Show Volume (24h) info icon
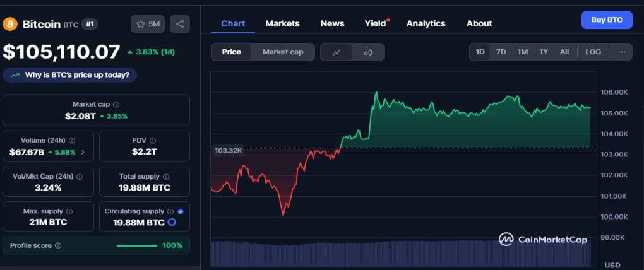Viewport: 644px width, 270px height. pos(72,140)
